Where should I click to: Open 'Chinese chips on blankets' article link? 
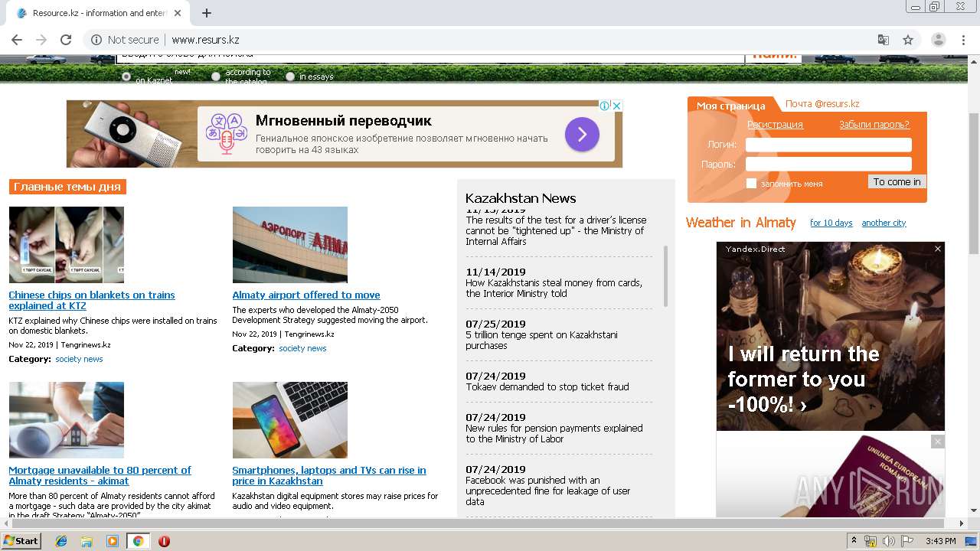tap(92, 300)
